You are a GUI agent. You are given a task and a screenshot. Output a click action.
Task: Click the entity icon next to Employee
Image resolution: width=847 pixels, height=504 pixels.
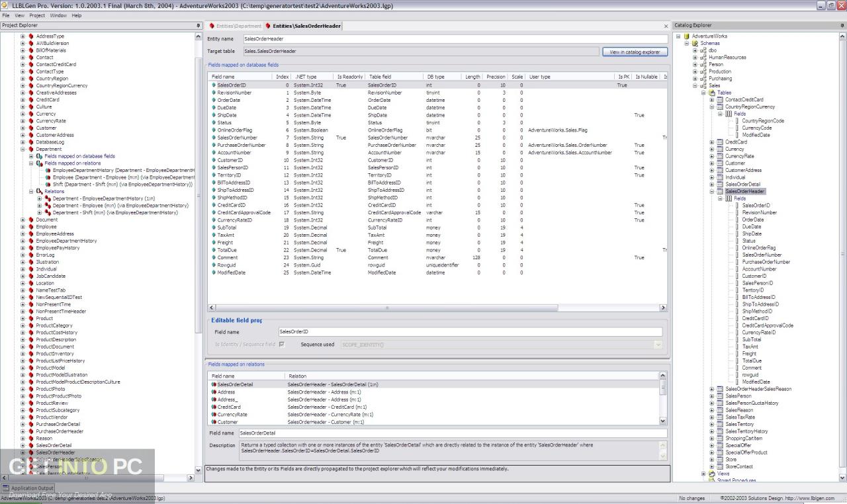click(30, 227)
